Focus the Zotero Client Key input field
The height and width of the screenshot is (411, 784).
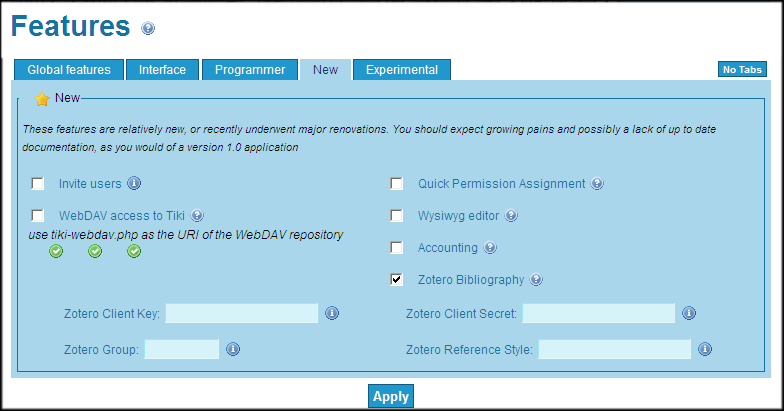coord(242,314)
